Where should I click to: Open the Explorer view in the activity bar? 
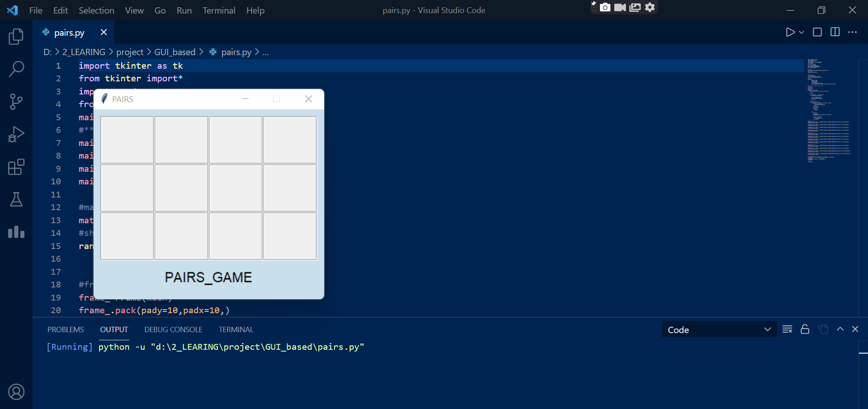click(16, 37)
